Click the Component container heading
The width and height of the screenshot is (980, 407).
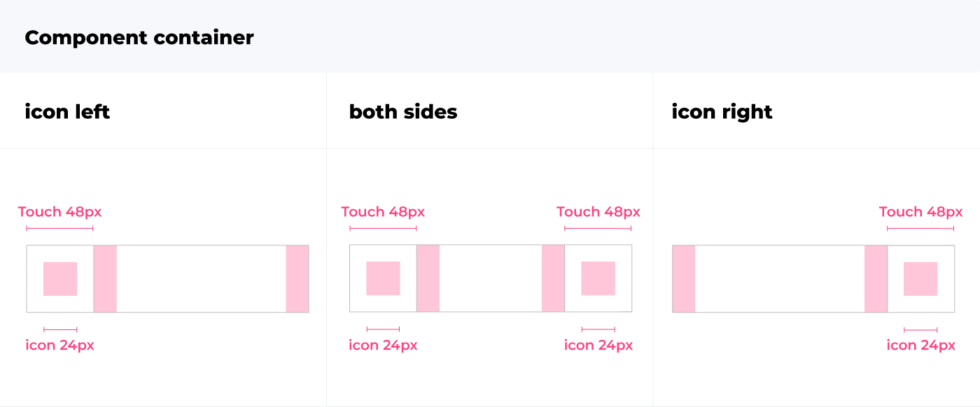click(x=139, y=37)
